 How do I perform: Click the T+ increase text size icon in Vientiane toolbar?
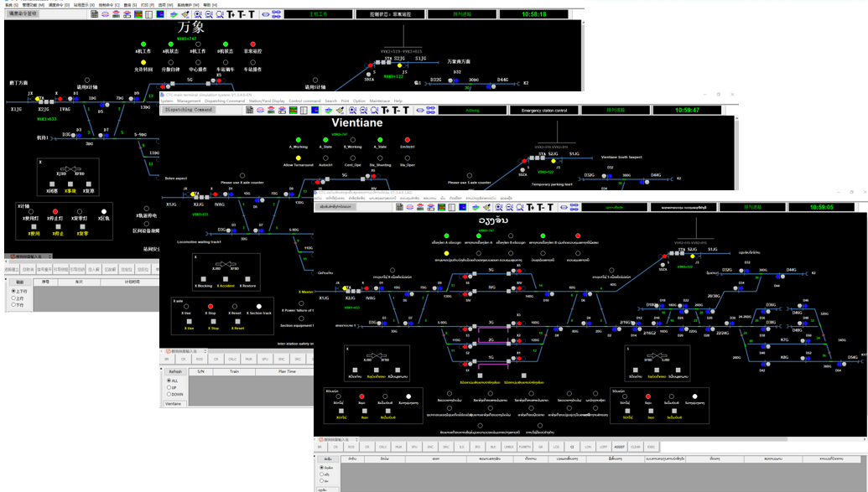pos(385,110)
